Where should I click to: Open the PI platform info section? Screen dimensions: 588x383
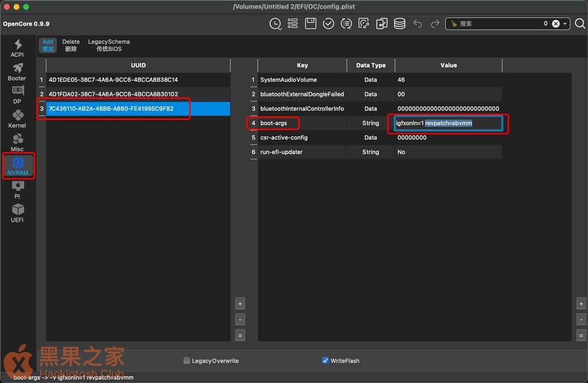pyautogui.click(x=17, y=190)
